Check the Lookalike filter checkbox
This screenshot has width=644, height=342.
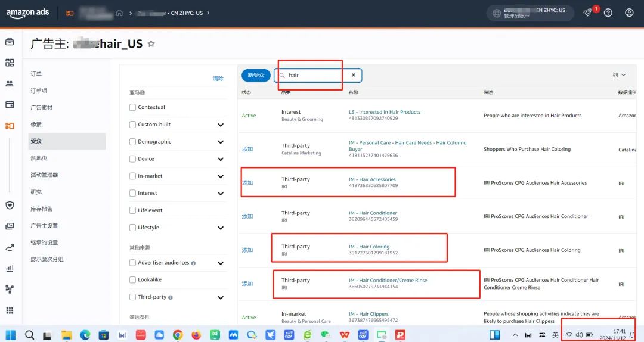132,279
